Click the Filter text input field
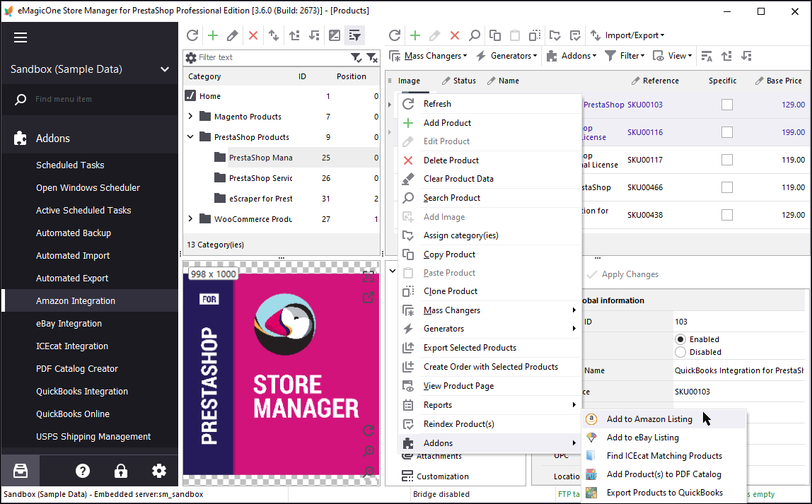Screen dimensions: 812x504 point(273,57)
